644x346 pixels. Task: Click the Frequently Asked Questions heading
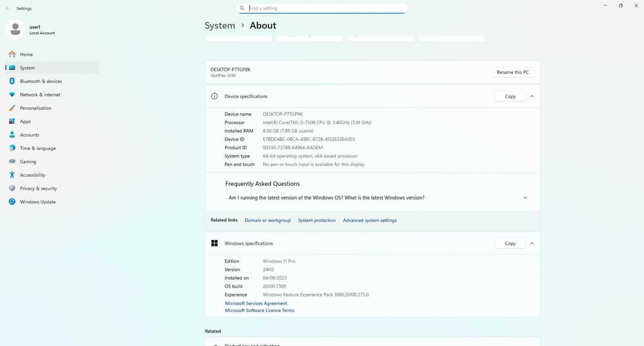263,184
